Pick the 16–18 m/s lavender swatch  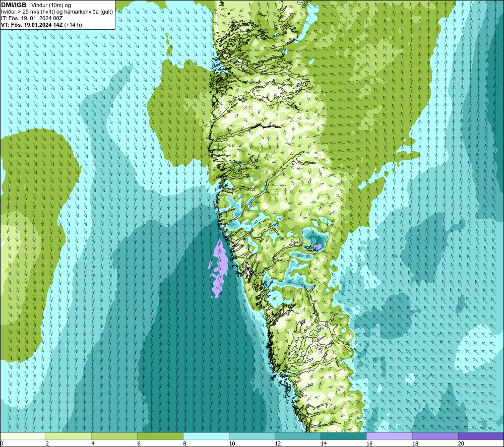[389, 436]
